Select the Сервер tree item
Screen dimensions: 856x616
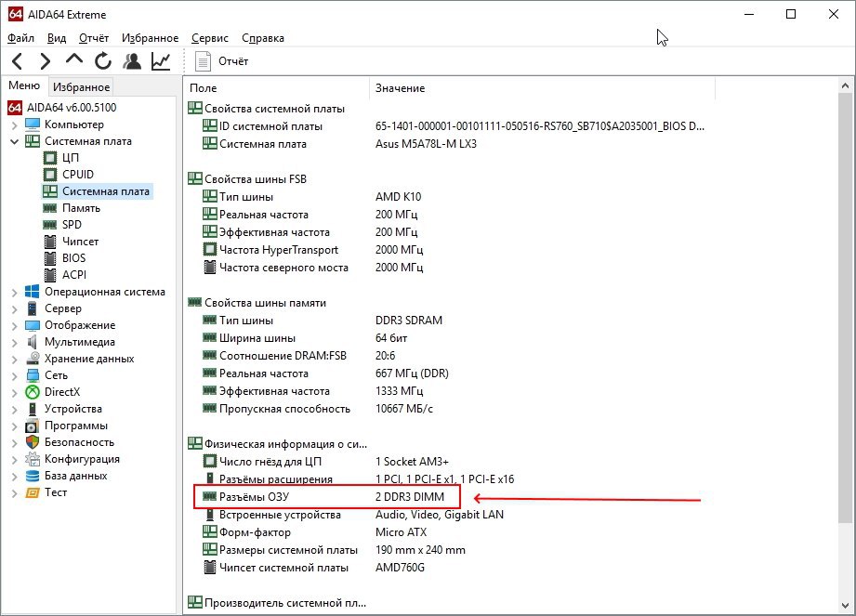pos(63,308)
